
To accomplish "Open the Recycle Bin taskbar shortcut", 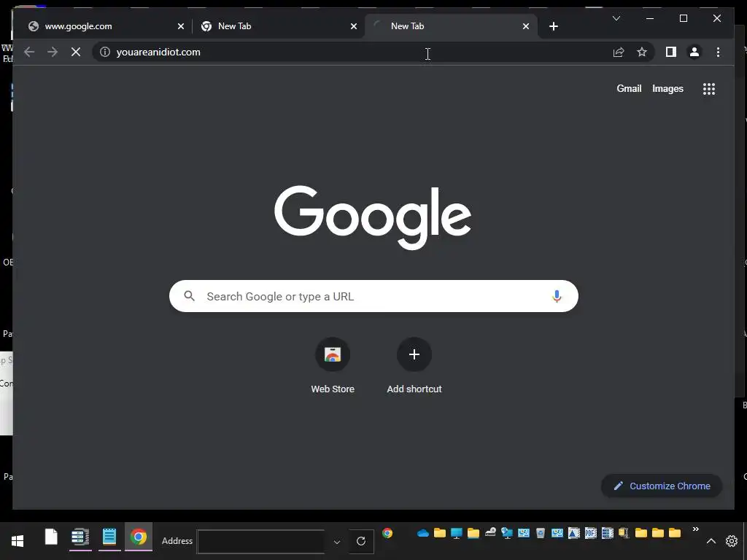I will pyautogui.click(x=541, y=533).
